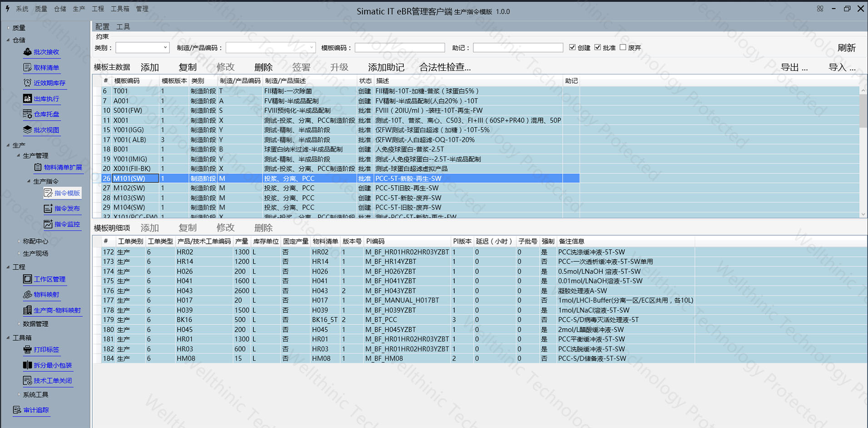
Task: Click 添加助记 button
Action: pos(386,67)
